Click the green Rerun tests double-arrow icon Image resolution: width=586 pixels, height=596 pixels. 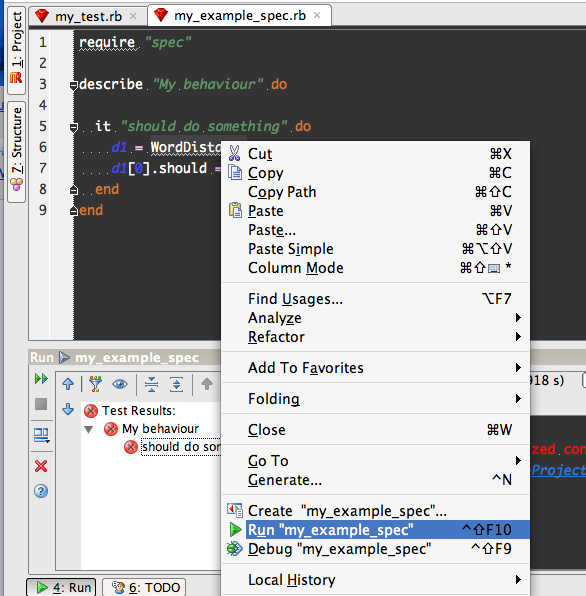(41, 379)
